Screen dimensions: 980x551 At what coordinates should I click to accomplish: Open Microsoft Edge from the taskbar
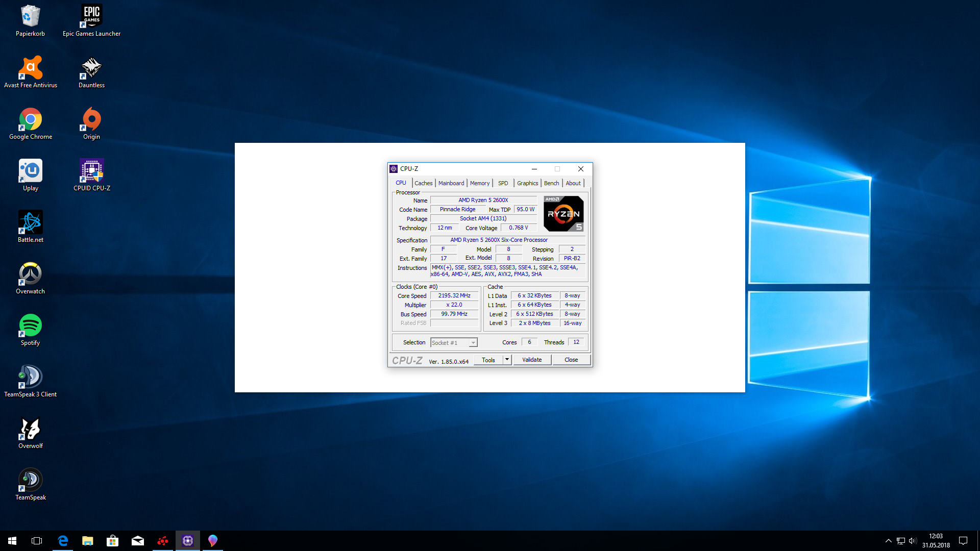[x=63, y=540]
